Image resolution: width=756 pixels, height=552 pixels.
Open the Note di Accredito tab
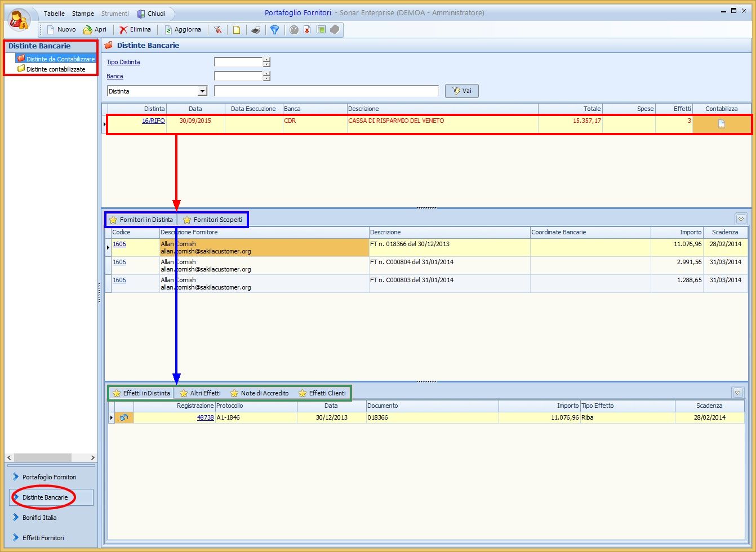259,393
